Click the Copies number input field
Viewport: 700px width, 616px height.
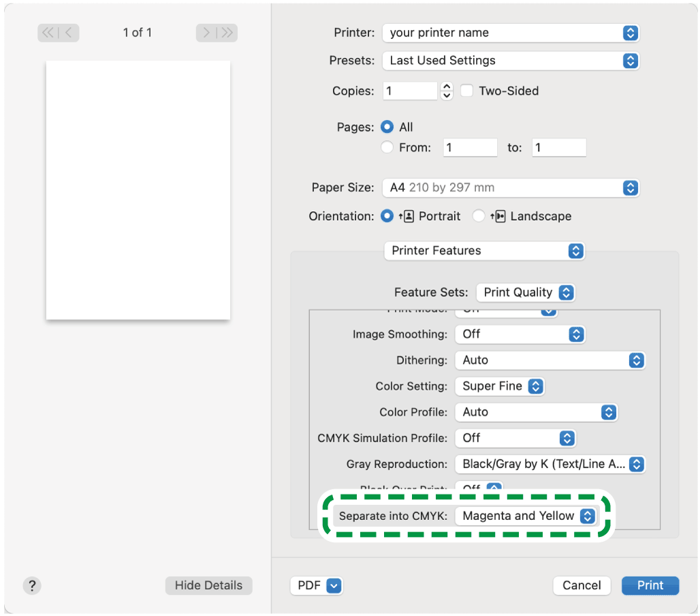click(409, 91)
